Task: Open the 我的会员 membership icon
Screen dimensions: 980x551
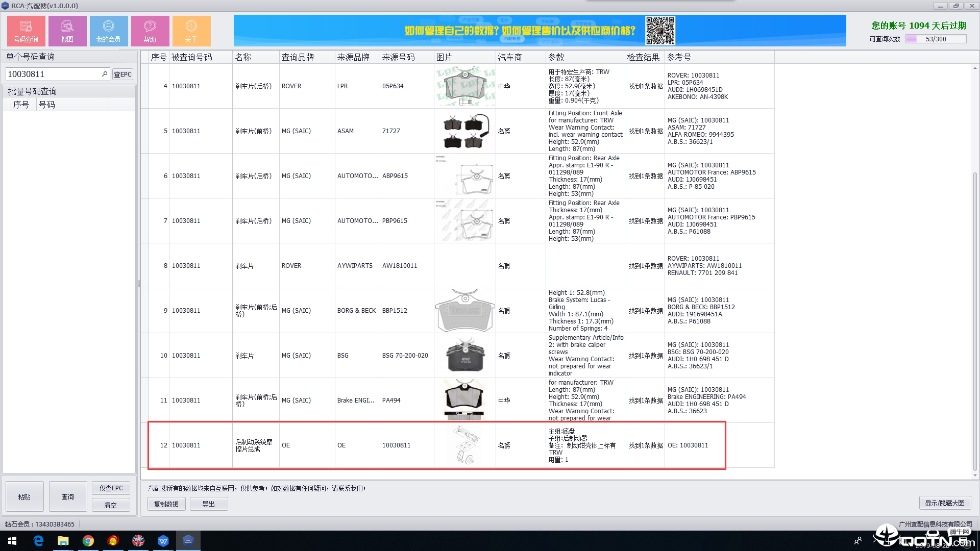Action: (109, 31)
